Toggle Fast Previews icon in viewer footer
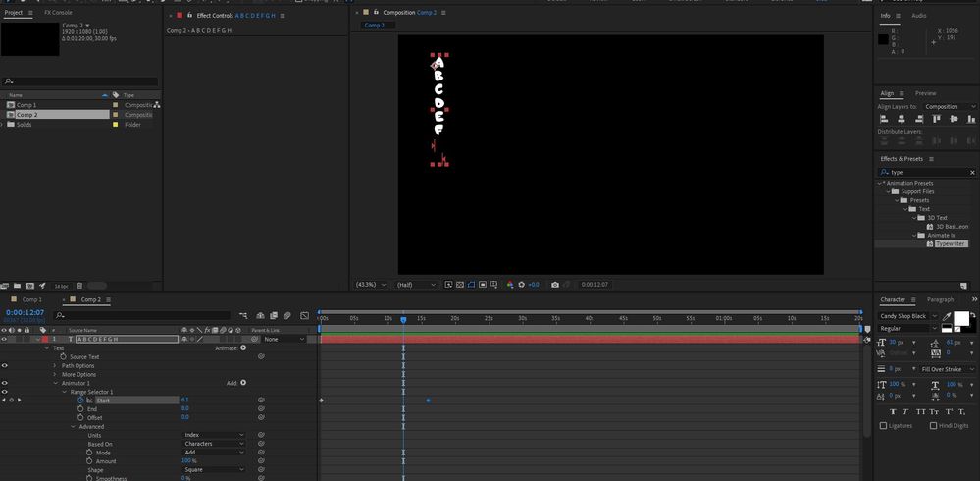Screen dimensions: 980x481 click(448, 284)
